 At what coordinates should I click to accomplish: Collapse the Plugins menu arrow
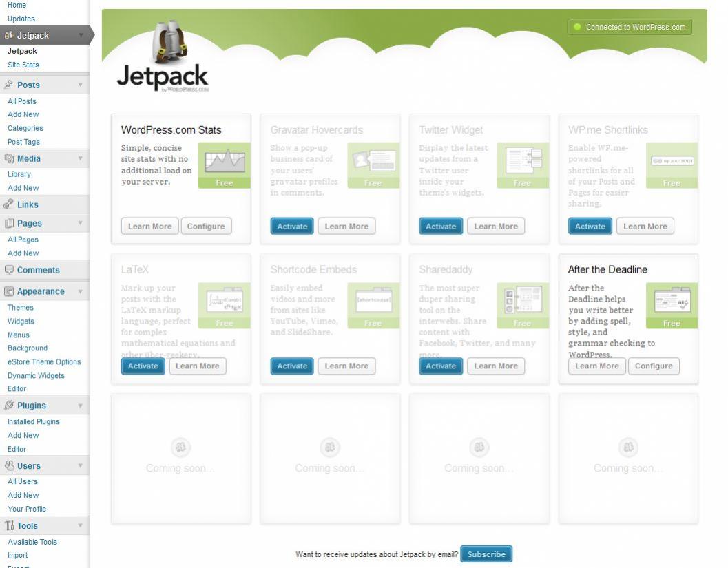tap(81, 406)
